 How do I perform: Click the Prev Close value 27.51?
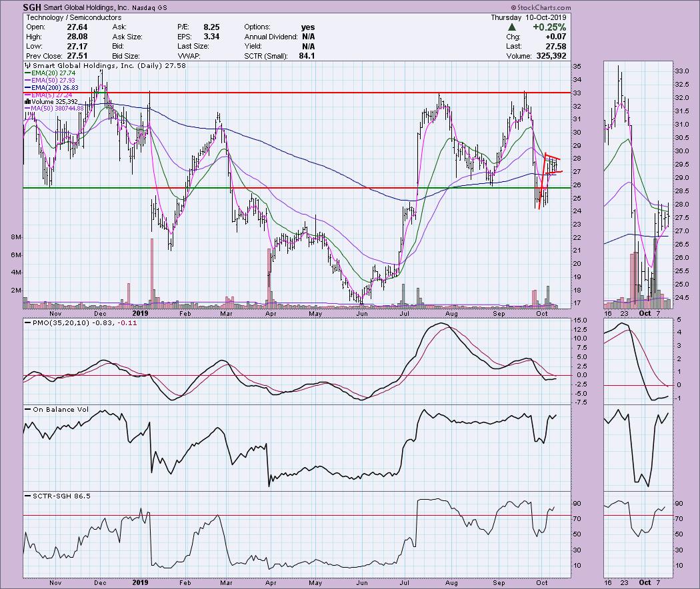(77, 56)
